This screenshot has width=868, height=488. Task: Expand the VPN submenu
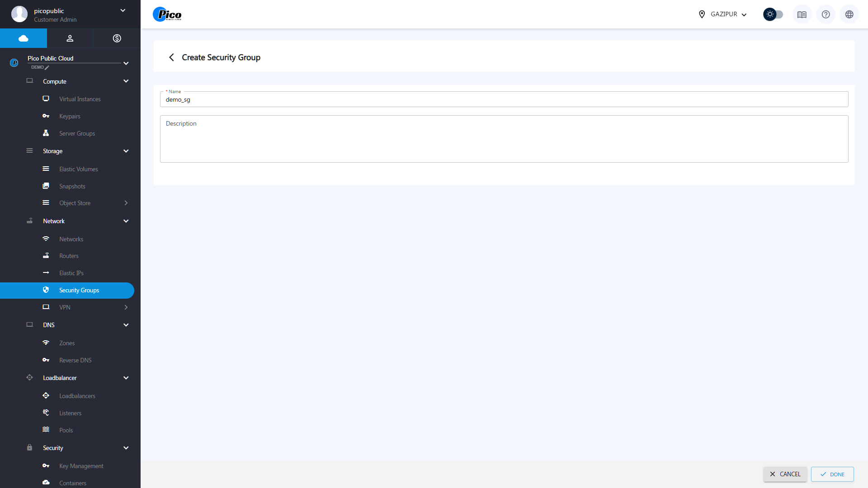pos(126,307)
